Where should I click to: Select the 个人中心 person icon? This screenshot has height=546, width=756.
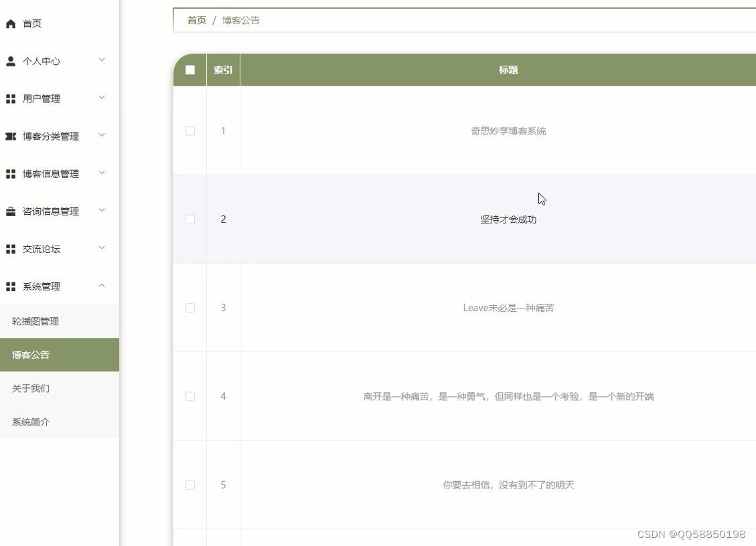coord(10,61)
